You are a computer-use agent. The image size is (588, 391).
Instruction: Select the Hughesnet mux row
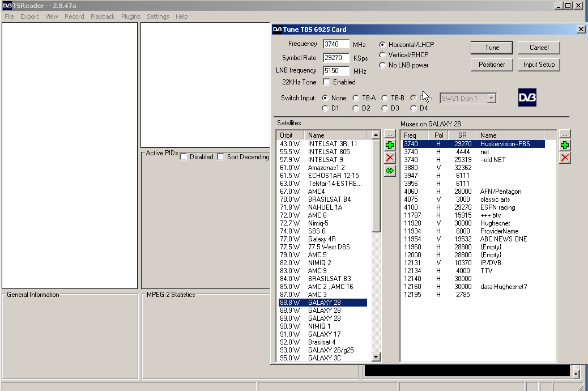click(x=473, y=223)
